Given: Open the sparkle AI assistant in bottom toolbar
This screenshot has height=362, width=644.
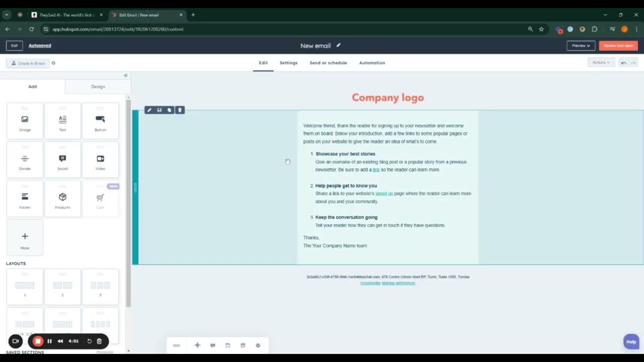Looking at the screenshot, I should (197, 345).
